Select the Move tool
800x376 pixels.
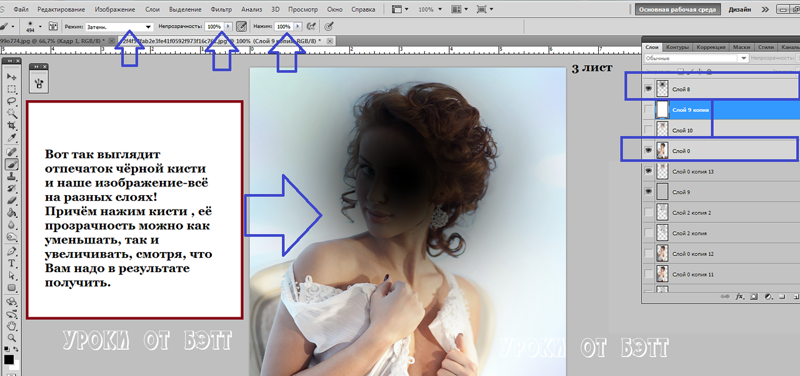coord(12,77)
